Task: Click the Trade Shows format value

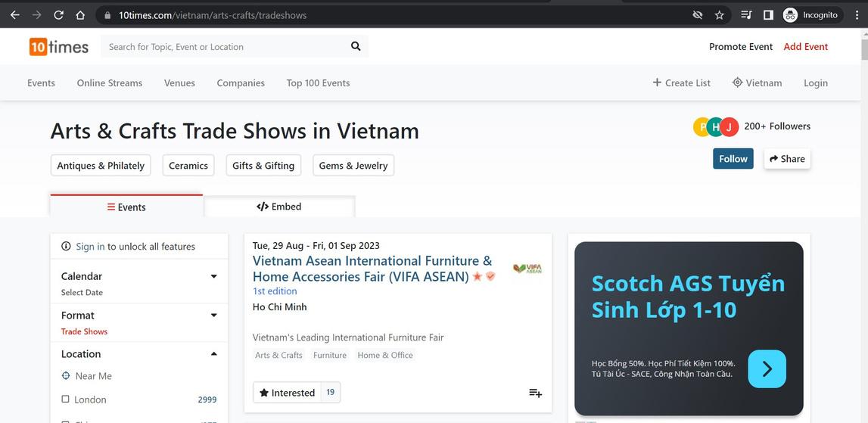Action: click(x=84, y=331)
